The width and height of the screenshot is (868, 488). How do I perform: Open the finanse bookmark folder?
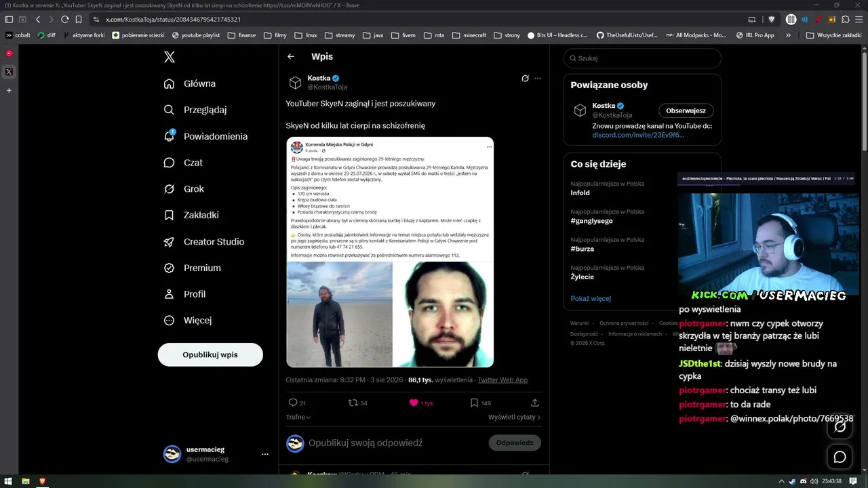243,35
